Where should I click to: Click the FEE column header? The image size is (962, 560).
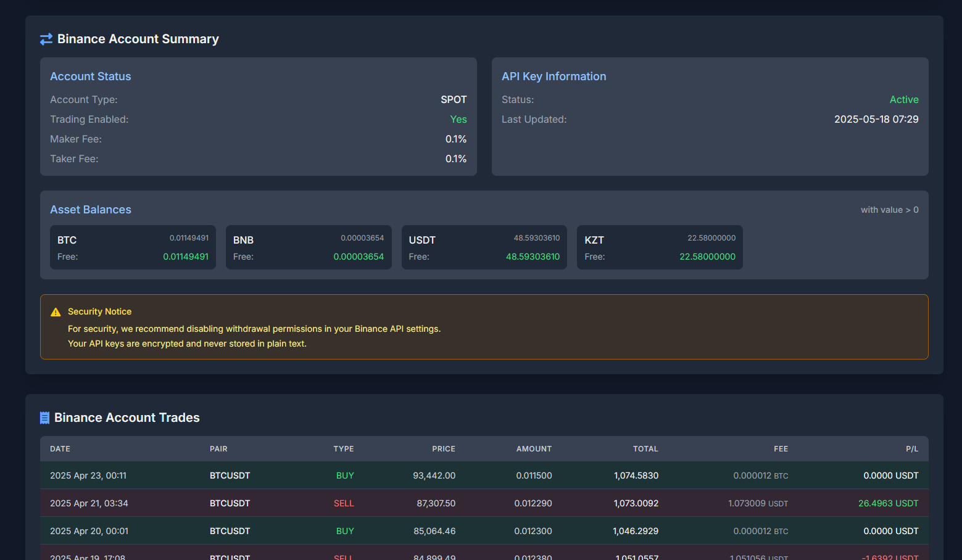click(x=781, y=449)
